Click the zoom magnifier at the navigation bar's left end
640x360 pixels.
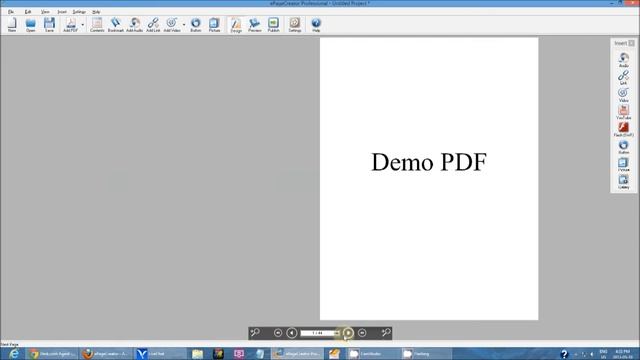(255, 333)
